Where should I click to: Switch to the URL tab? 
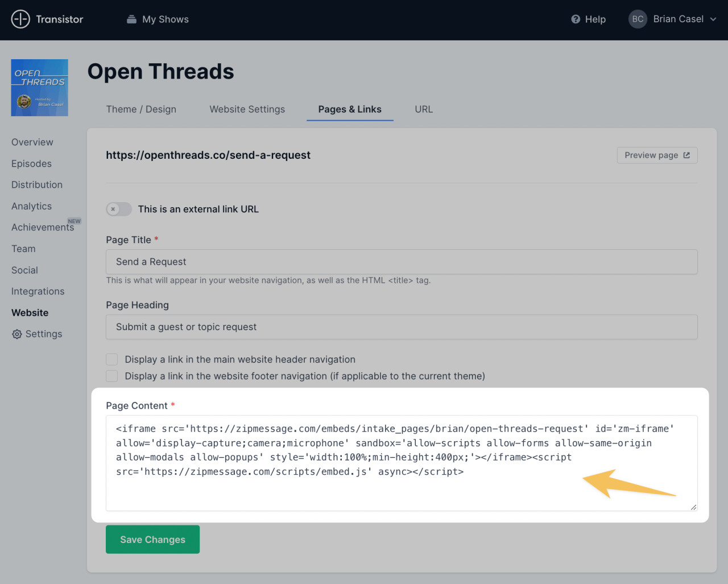[x=423, y=109]
